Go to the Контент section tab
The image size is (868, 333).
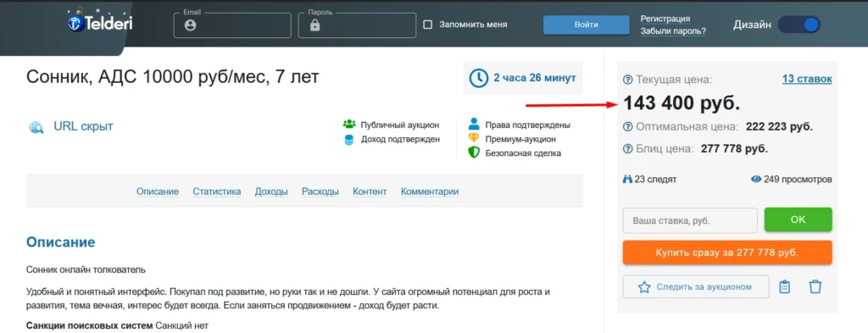370,192
